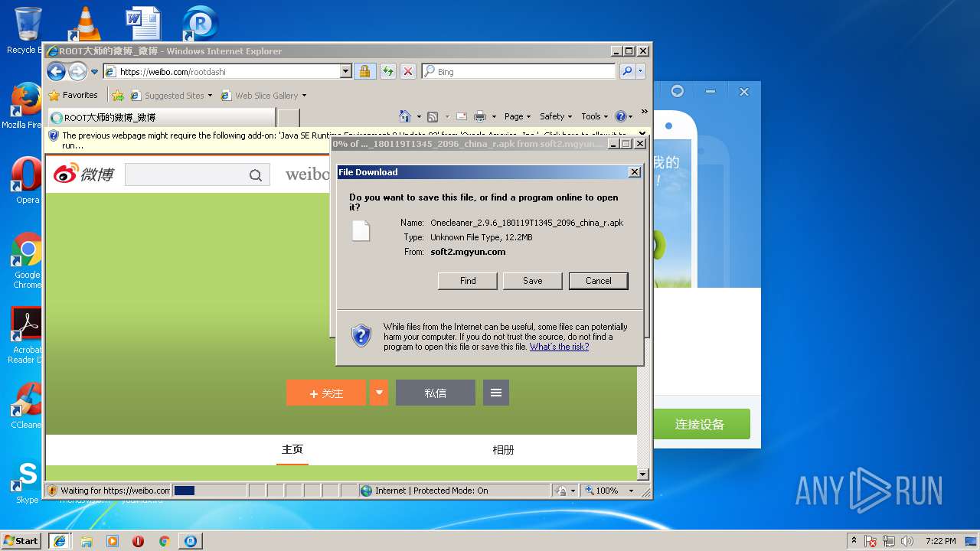The image size is (980, 551).
Task: Expand the recent pages dropdown arrow
Action: [95, 72]
